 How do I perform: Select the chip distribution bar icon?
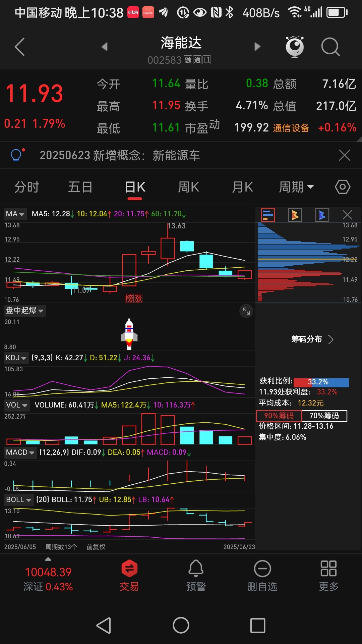[268, 215]
